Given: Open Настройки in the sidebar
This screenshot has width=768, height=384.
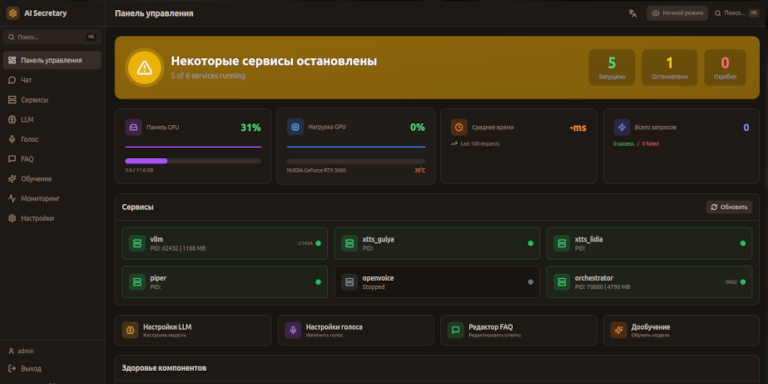Looking at the screenshot, I should coord(52,218).
